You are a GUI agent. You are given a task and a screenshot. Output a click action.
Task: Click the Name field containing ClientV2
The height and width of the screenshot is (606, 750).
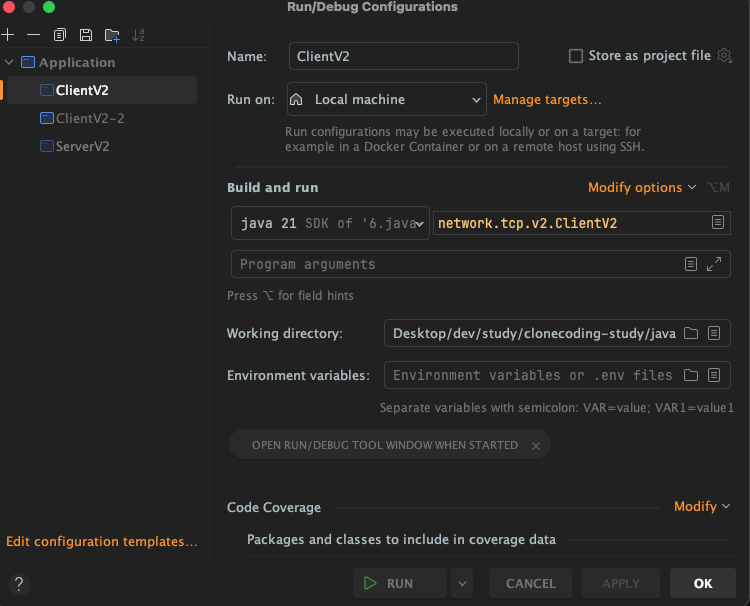pos(404,56)
